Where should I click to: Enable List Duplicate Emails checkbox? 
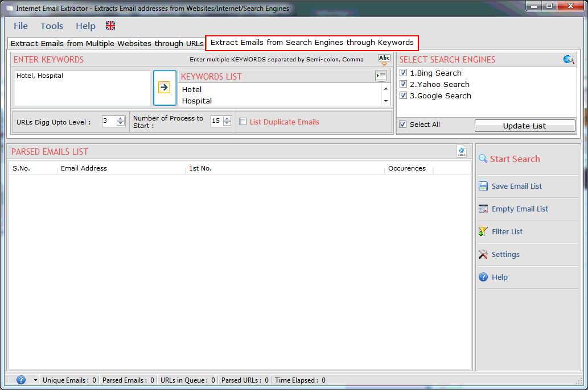[243, 122]
